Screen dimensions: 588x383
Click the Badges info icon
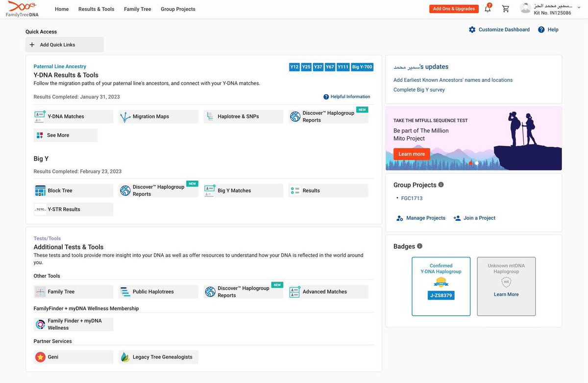tap(419, 246)
